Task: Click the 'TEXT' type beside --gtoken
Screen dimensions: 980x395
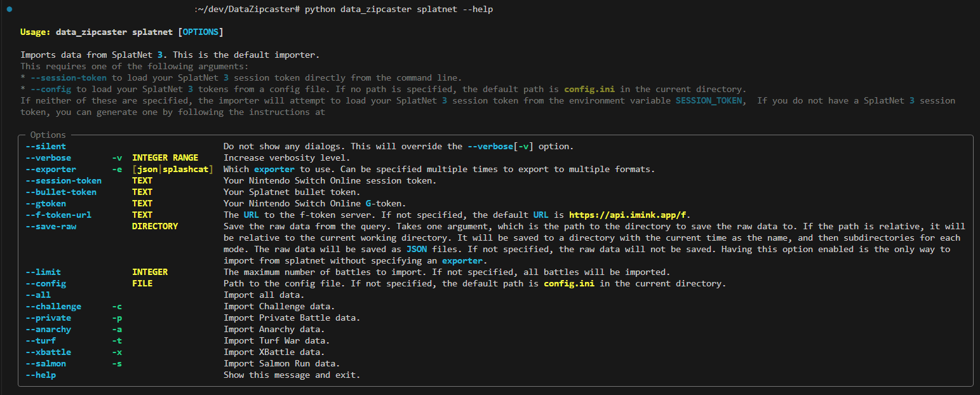Action: pos(142,204)
